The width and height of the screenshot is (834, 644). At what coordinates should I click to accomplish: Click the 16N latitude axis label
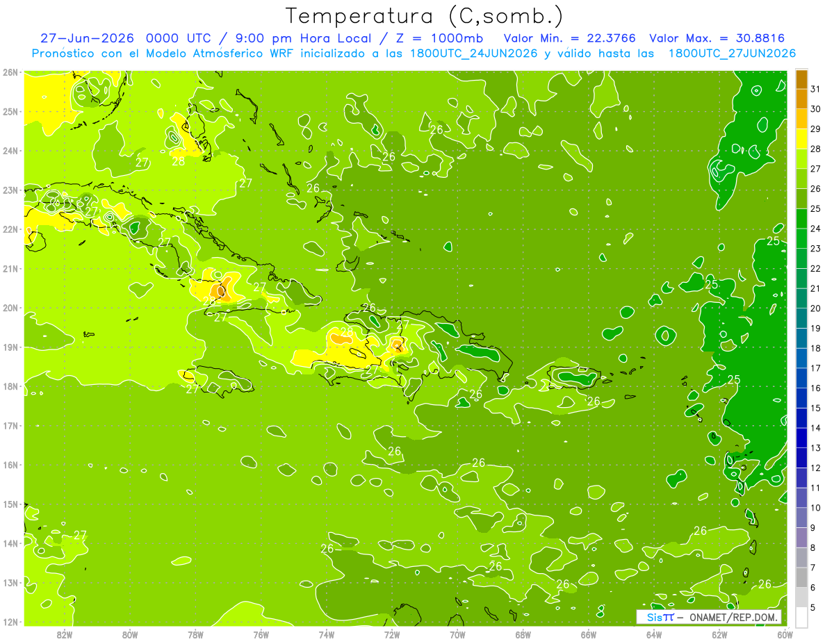[10, 465]
